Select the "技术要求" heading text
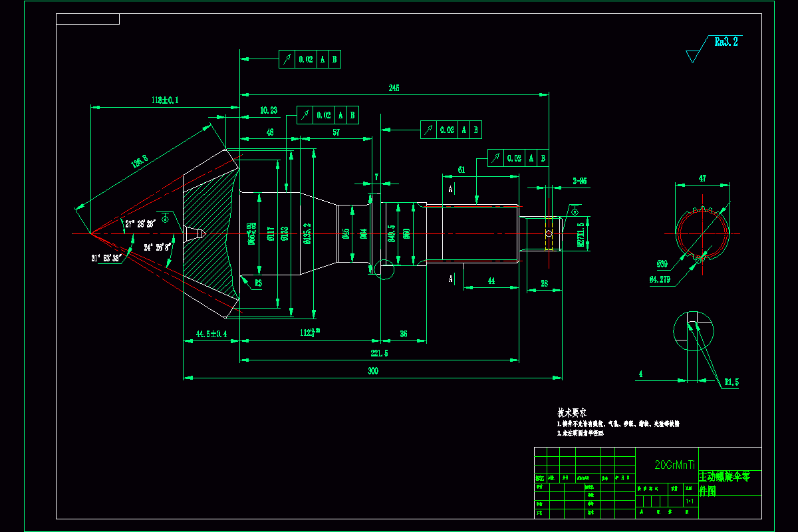This screenshot has height=532, width=798. tap(572, 413)
